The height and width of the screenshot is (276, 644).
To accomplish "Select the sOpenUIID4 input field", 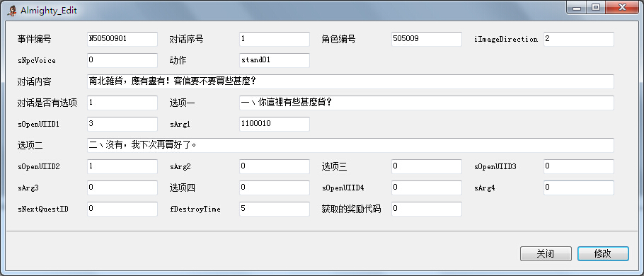I will 427,188.
